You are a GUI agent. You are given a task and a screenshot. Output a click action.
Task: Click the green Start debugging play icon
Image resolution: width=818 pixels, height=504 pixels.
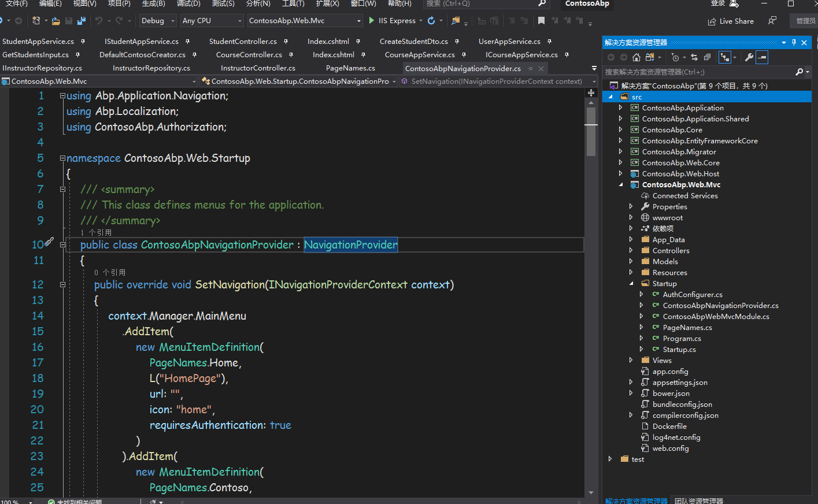click(x=372, y=21)
